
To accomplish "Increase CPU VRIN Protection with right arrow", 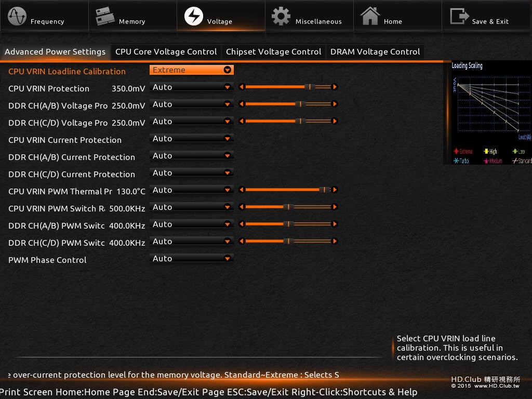I will point(335,87).
